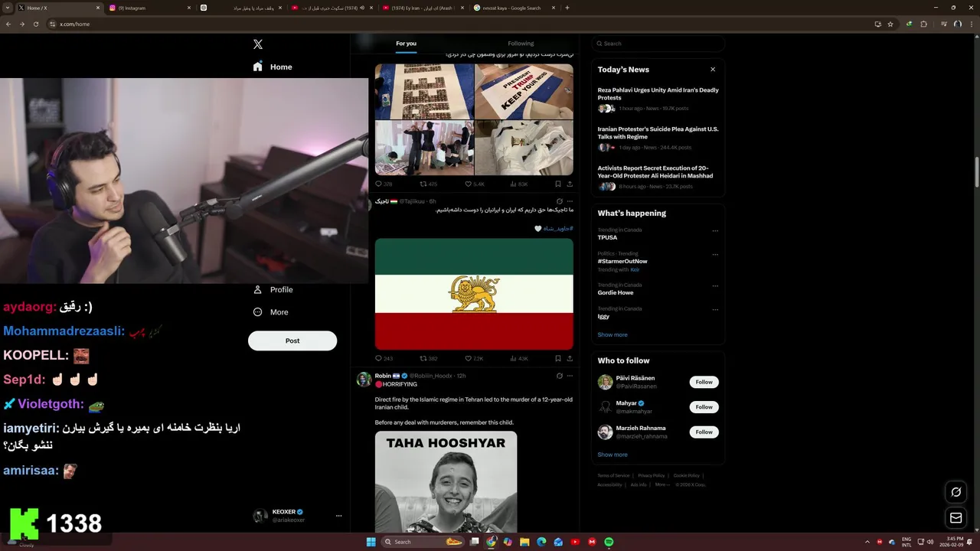Open the floating Grok button

click(955, 492)
